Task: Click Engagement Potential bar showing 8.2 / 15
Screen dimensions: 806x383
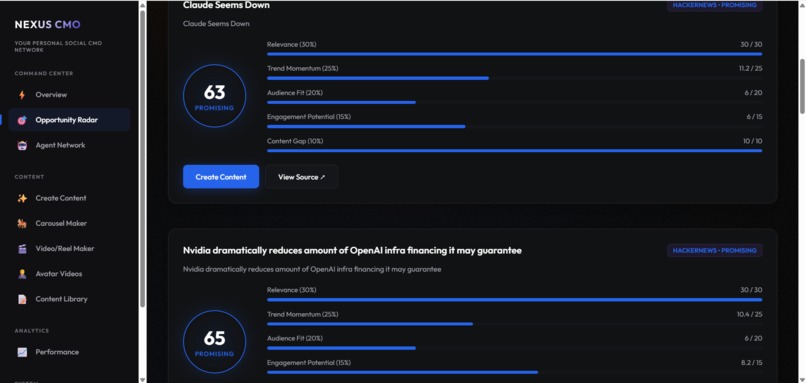Action: [x=515, y=372]
